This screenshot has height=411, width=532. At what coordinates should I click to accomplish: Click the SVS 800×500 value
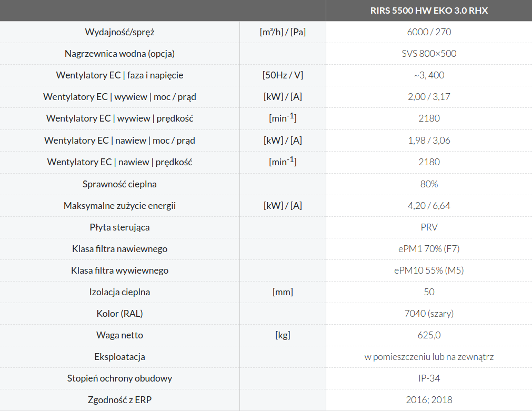click(429, 54)
